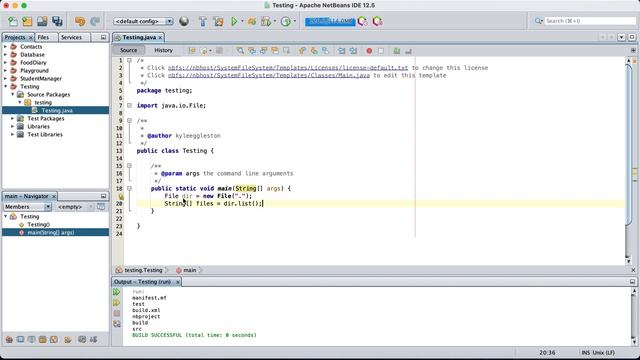Image resolution: width=640 pixels, height=360 pixels.
Task: Click the New File toolbar icon
Action: (13, 21)
